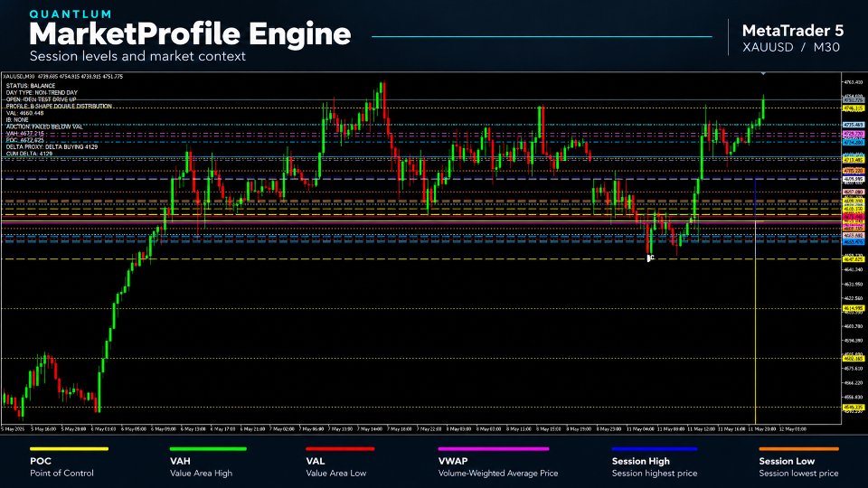Click the VAH Value Area High label

201,467
